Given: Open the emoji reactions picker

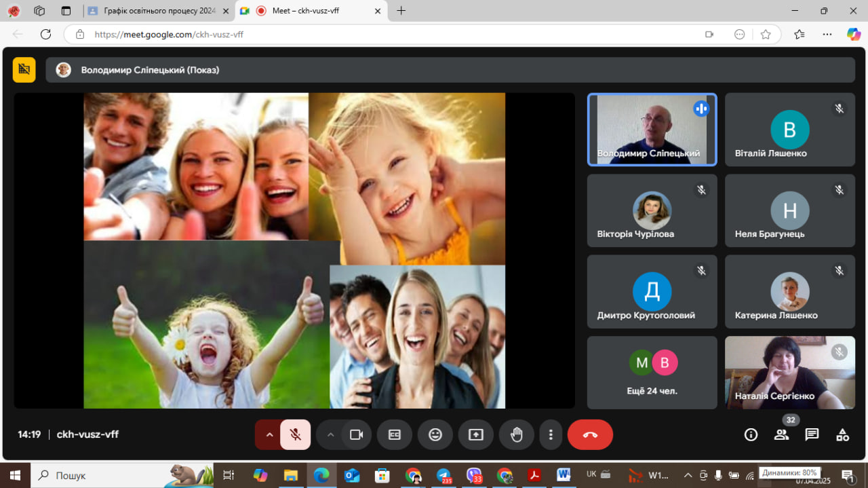Looking at the screenshot, I should (x=435, y=435).
